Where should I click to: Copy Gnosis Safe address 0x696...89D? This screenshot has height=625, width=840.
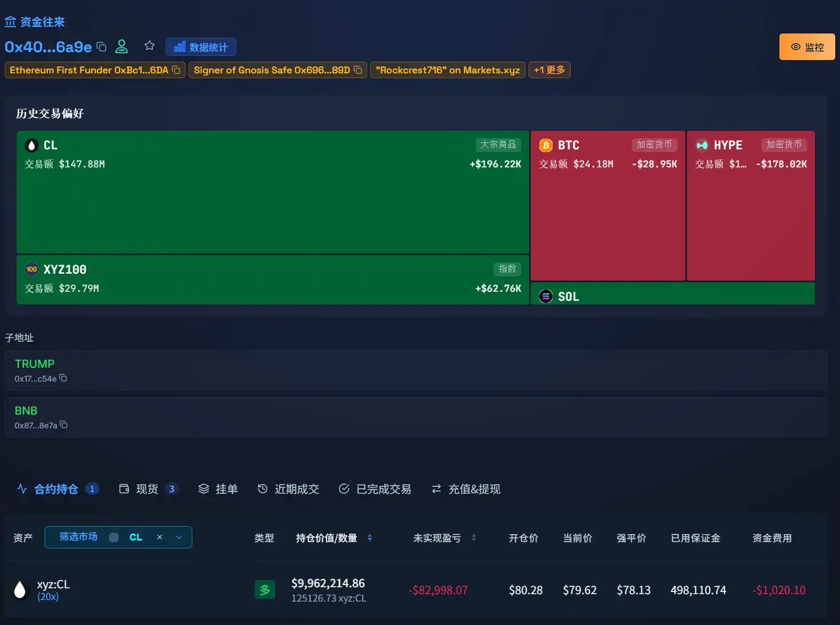[x=358, y=70]
